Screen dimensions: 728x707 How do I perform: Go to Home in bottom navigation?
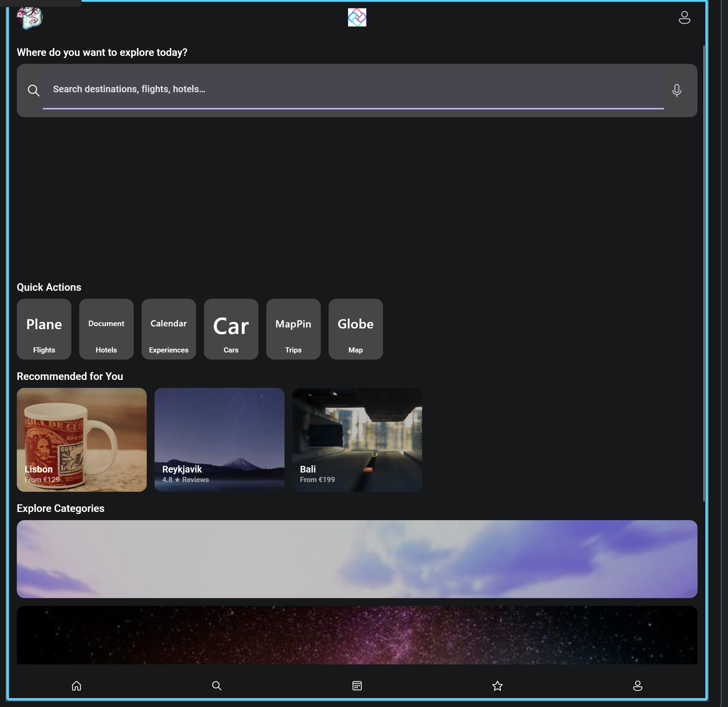[x=76, y=685]
